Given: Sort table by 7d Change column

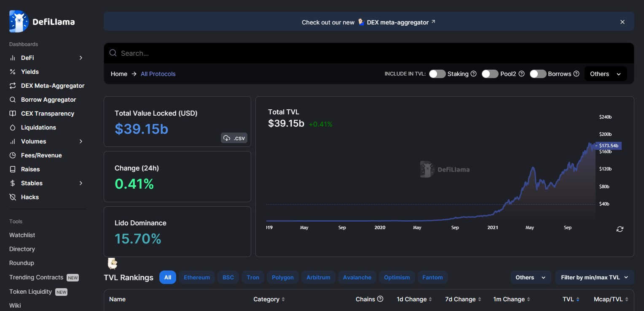Looking at the screenshot, I should pyautogui.click(x=463, y=299).
